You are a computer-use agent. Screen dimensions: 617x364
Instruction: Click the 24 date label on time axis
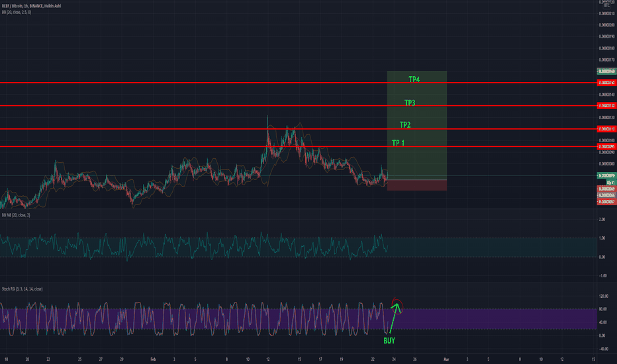394,359
